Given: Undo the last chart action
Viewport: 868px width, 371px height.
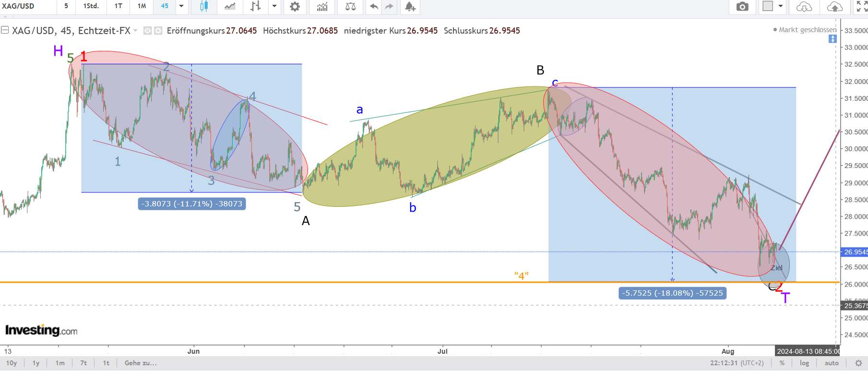Looking at the screenshot, I should point(374,6).
